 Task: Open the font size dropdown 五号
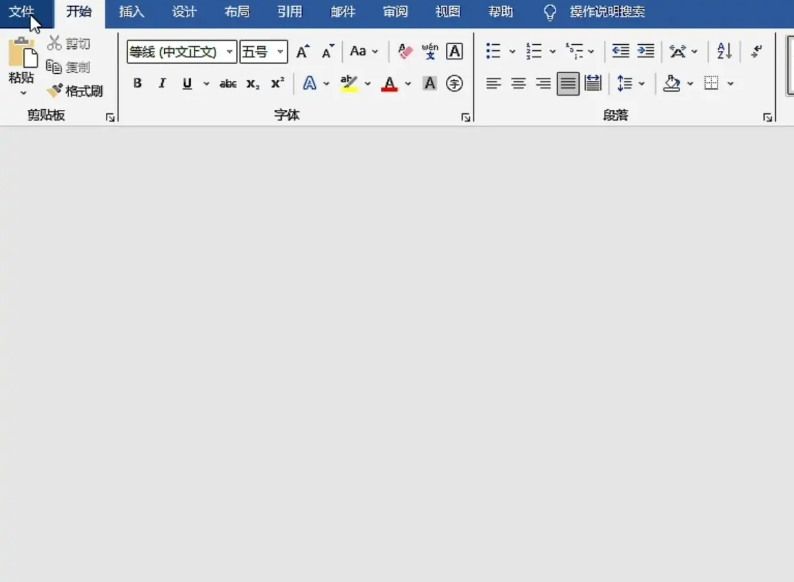click(280, 52)
